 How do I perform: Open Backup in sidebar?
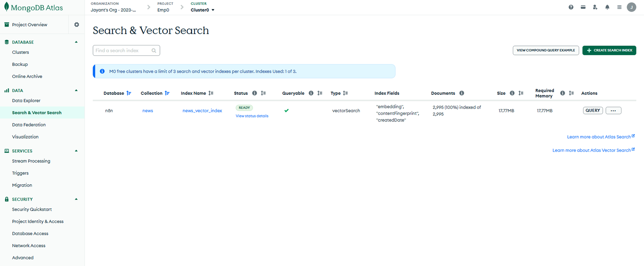point(20,64)
